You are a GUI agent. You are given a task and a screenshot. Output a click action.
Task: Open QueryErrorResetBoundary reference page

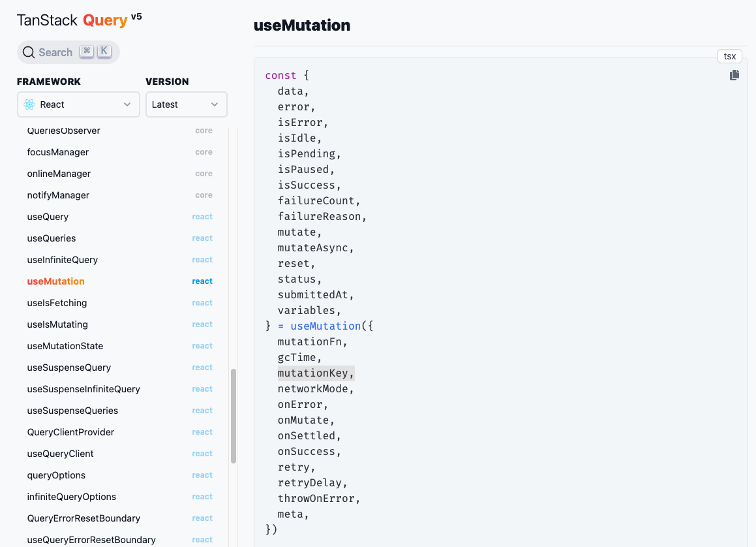tap(84, 518)
